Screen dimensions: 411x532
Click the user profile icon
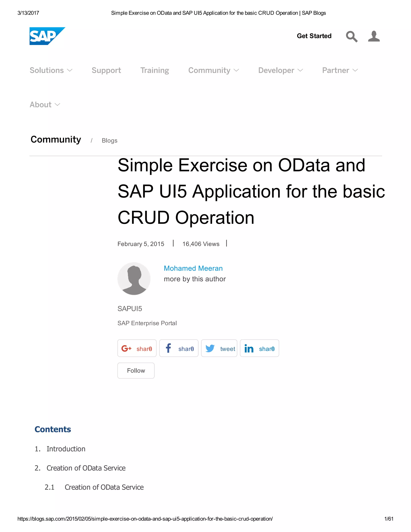coord(374,36)
